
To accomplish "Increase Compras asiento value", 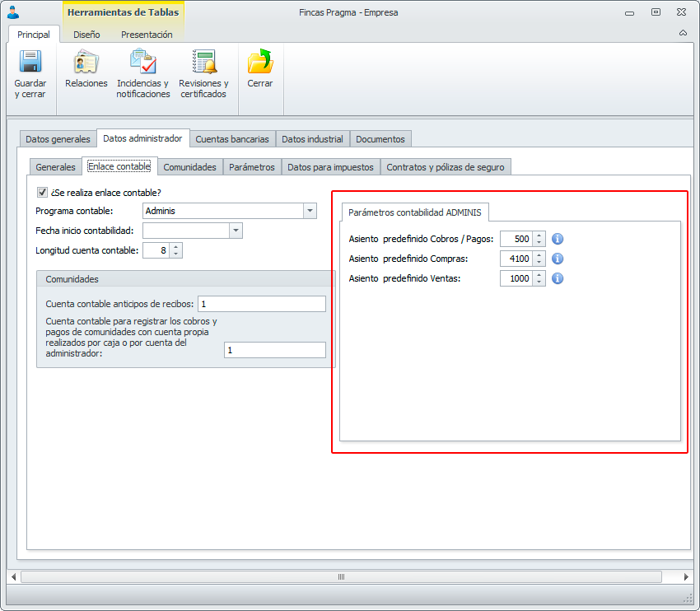I will tap(539, 254).
